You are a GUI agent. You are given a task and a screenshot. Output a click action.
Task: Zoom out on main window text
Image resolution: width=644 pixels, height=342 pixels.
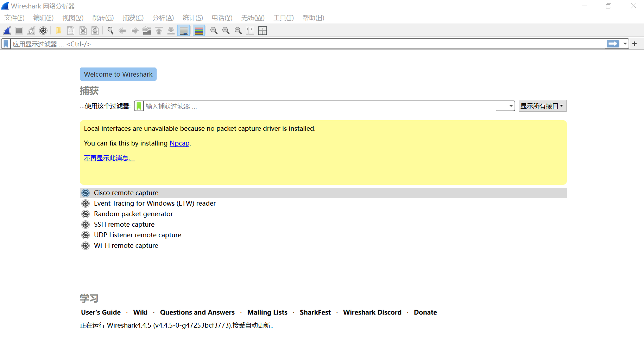226,31
